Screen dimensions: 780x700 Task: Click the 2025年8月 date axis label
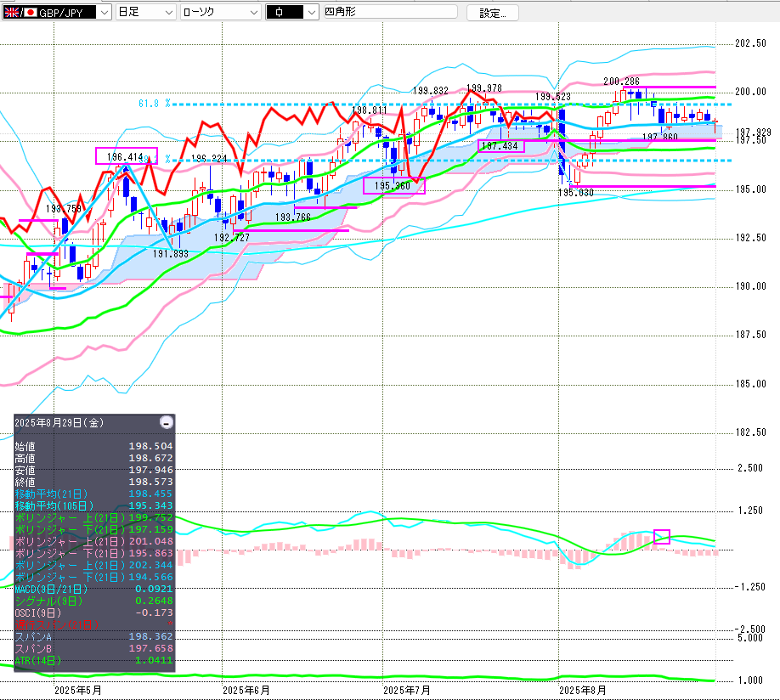(x=583, y=691)
